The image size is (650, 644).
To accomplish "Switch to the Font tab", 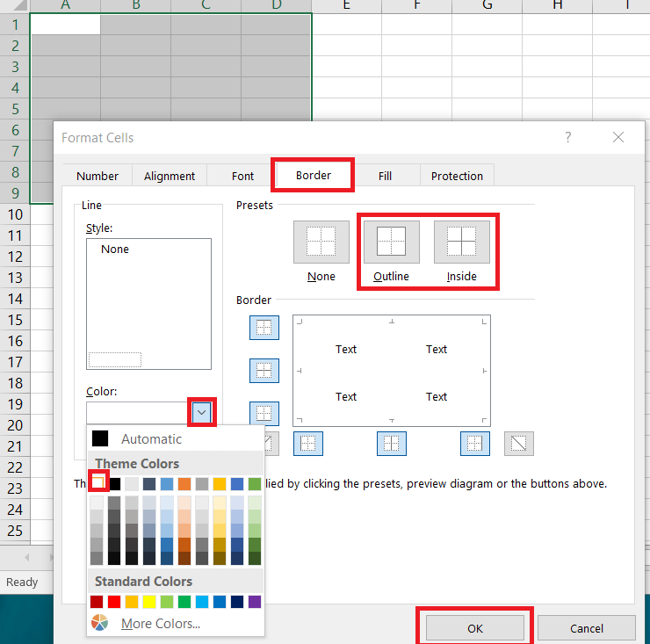I will click(x=242, y=176).
